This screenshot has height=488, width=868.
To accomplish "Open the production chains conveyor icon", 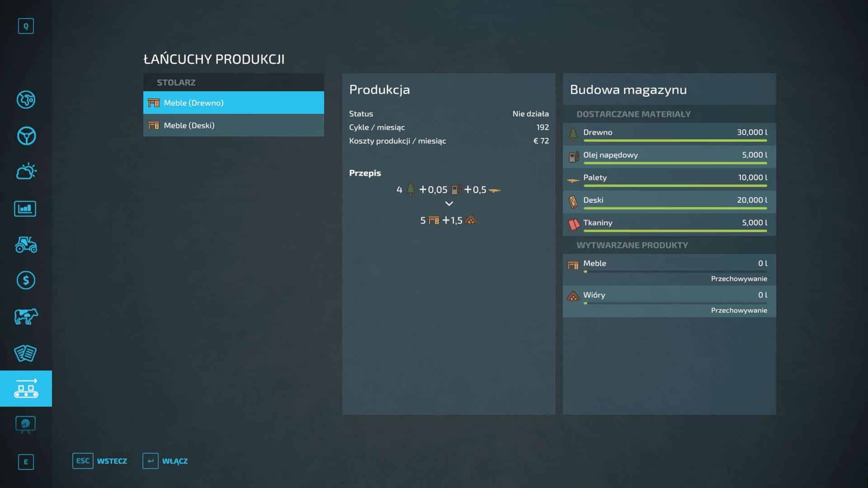I will (26, 389).
